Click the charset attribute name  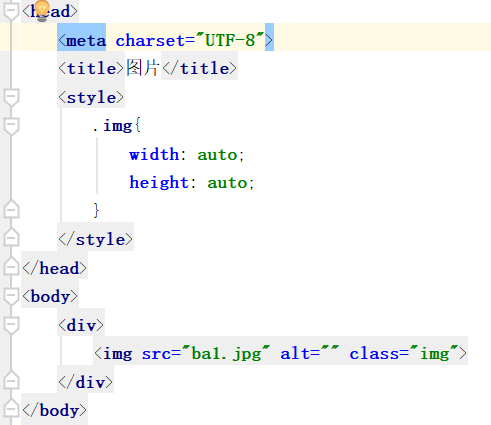tap(150, 41)
